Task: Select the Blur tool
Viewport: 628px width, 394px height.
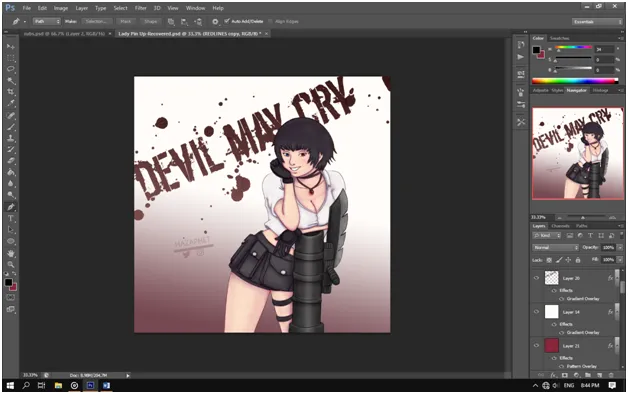Action: pyautogui.click(x=11, y=183)
